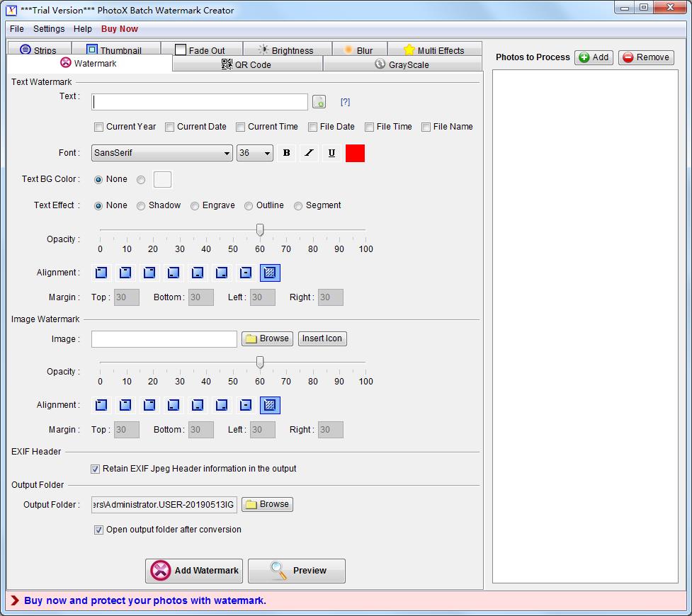The image size is (692, 616).
Task: Check the Current Date checkbox
Action: point(169,127)
